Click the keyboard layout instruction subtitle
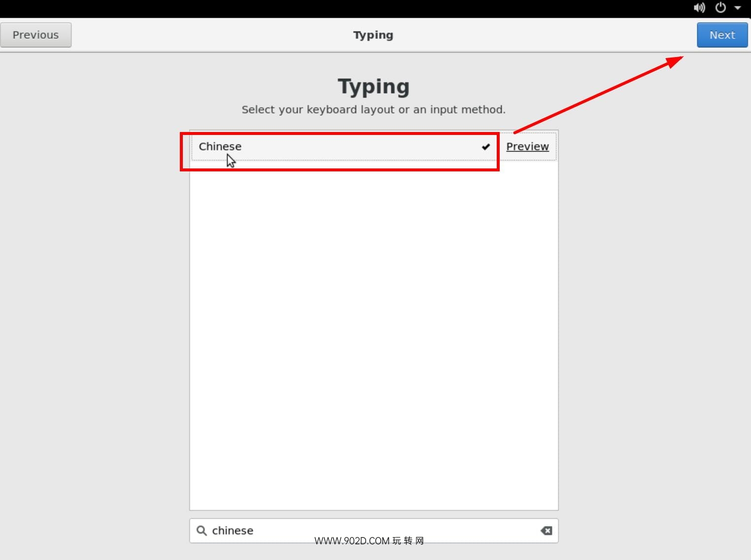 point(374,109)
